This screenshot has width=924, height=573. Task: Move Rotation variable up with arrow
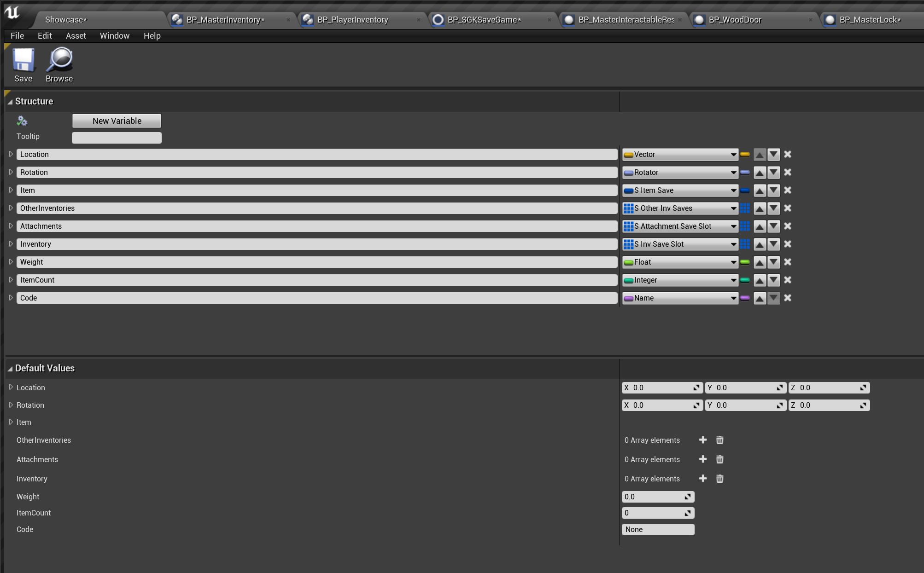pos(760,173)
